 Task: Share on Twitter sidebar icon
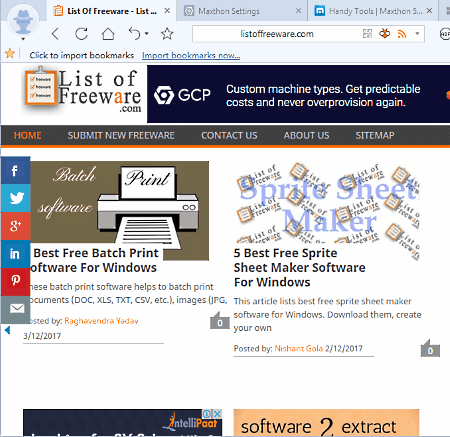point(15,198)
